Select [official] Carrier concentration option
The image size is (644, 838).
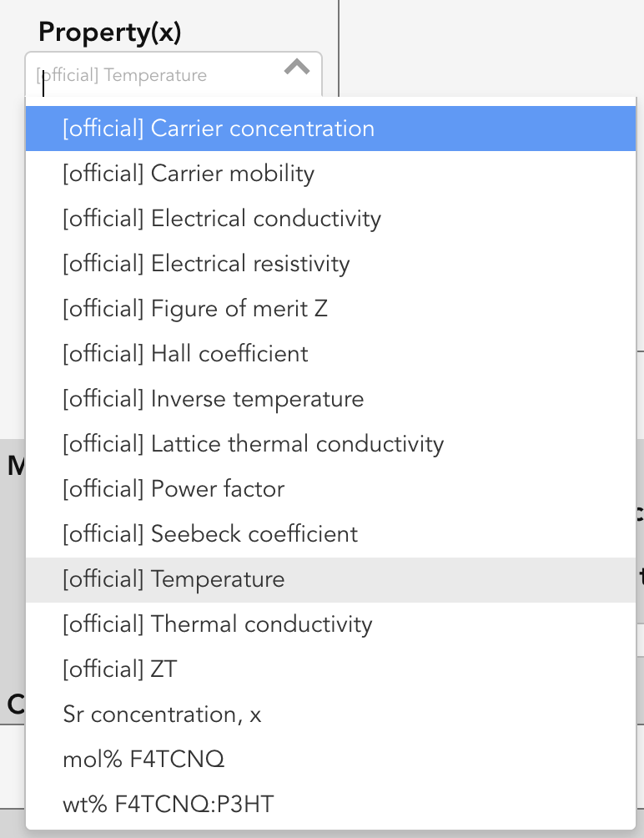click(x=330, y=129)
